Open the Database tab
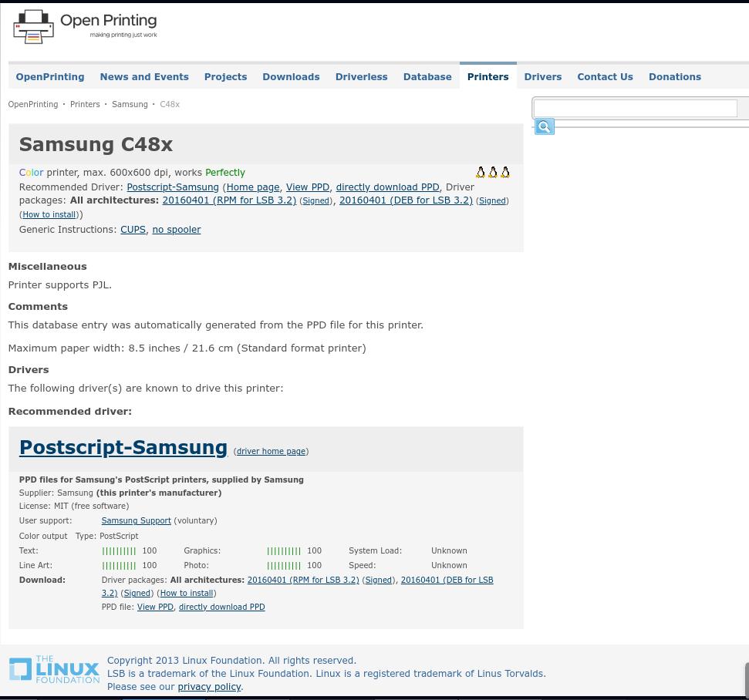 tap(427, 77)
